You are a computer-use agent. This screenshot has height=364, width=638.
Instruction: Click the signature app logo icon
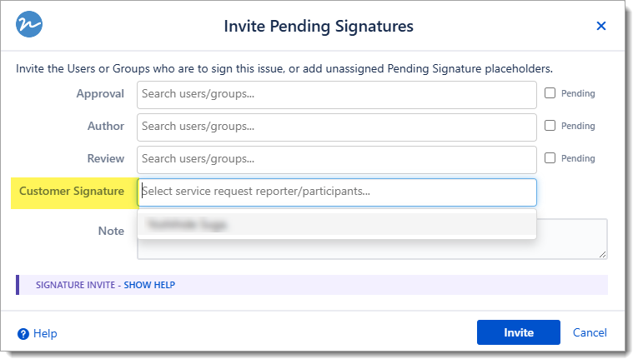29,26
